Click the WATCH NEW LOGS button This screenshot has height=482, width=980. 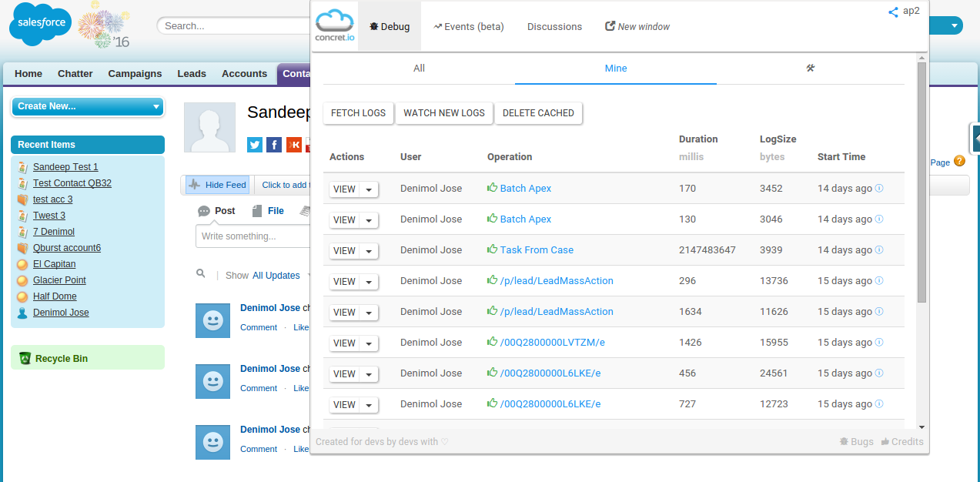tap(444, 112)
